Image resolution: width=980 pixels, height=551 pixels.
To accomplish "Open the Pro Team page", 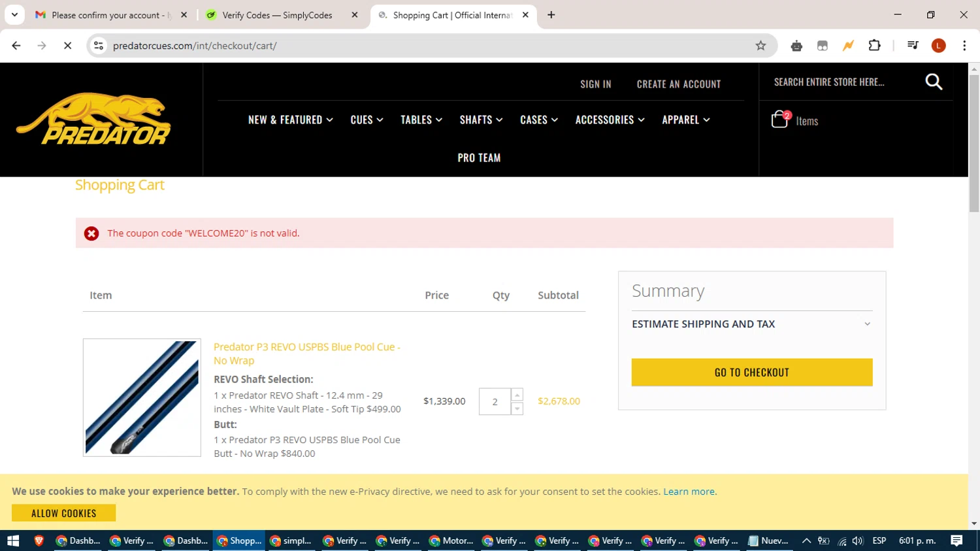I will click(x=479, y=158).
